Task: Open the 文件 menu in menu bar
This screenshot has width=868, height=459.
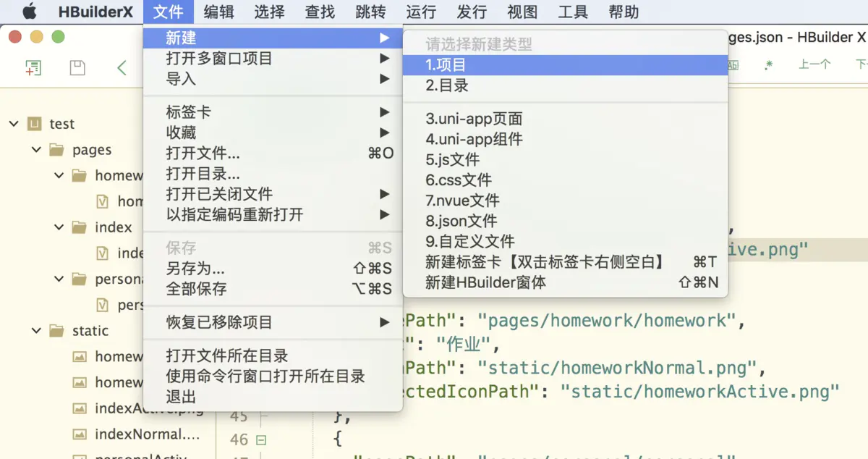Action: click(x=169, y=12)
